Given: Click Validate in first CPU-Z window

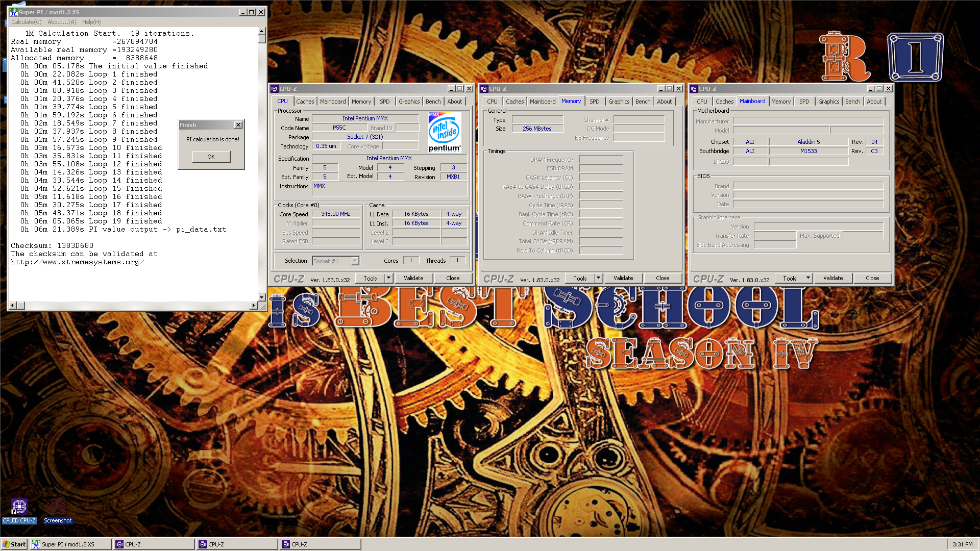Looking at the screenshot, I should (413, 279).
